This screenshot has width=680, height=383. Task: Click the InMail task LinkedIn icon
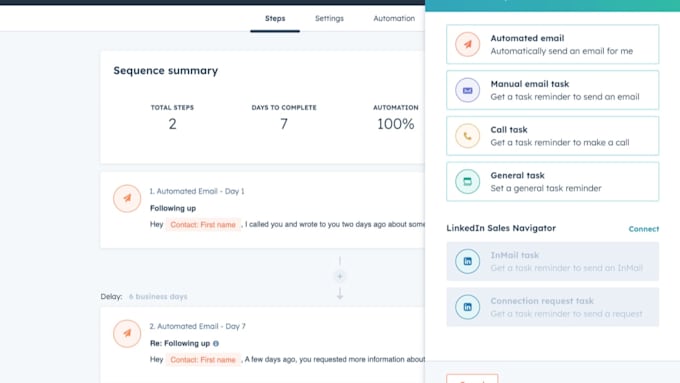(x=468, y=261)
